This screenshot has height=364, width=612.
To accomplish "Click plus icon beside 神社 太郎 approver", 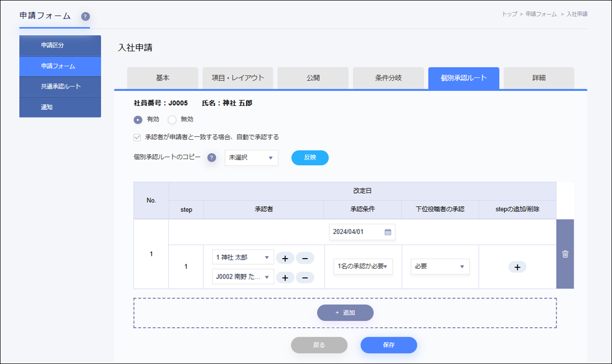I will [285, 258].
